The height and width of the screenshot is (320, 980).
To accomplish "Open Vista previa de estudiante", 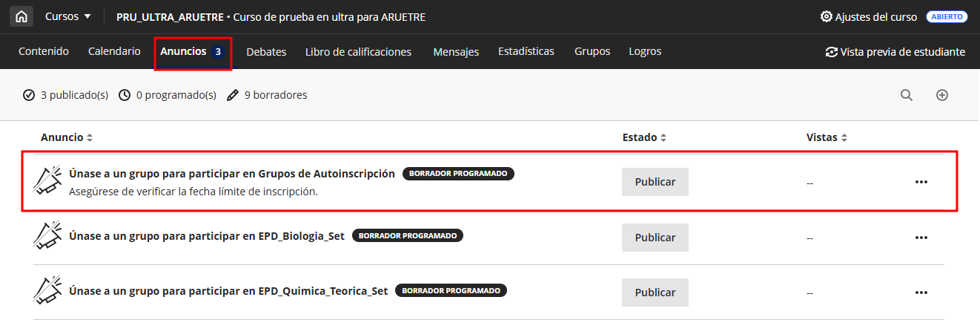I will [x=895, y=52].
